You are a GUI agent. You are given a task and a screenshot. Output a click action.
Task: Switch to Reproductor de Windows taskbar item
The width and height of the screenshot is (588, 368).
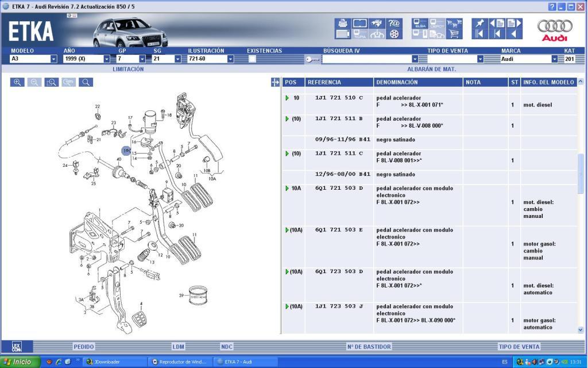[x=180, y=362]
